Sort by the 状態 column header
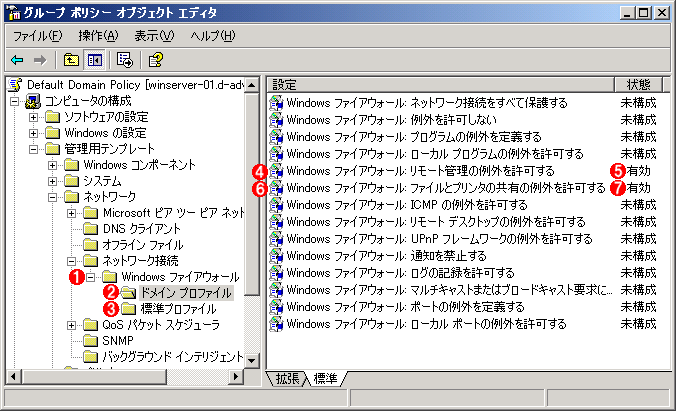Image resolution: width=676 pixels, height=411 pixels. 638,85
